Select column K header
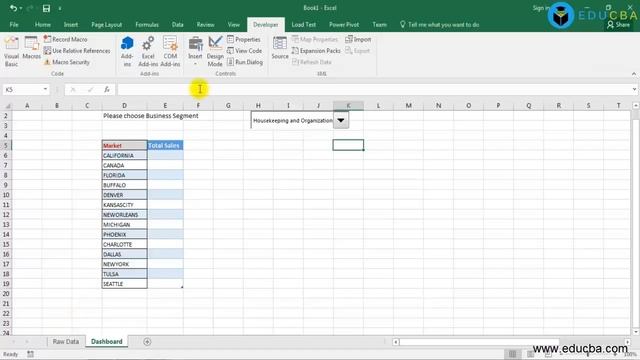 (x=348, y=106)
